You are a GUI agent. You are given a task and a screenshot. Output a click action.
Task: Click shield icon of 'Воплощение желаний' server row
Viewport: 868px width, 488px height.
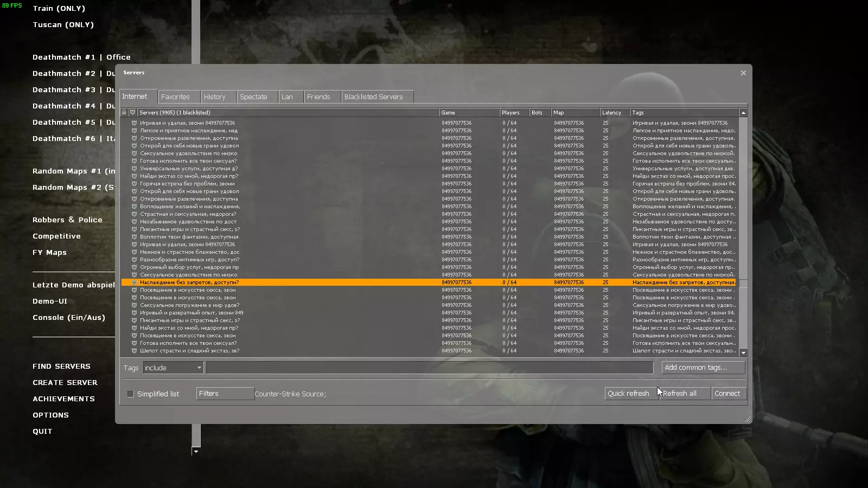click(x=134, y=207)
